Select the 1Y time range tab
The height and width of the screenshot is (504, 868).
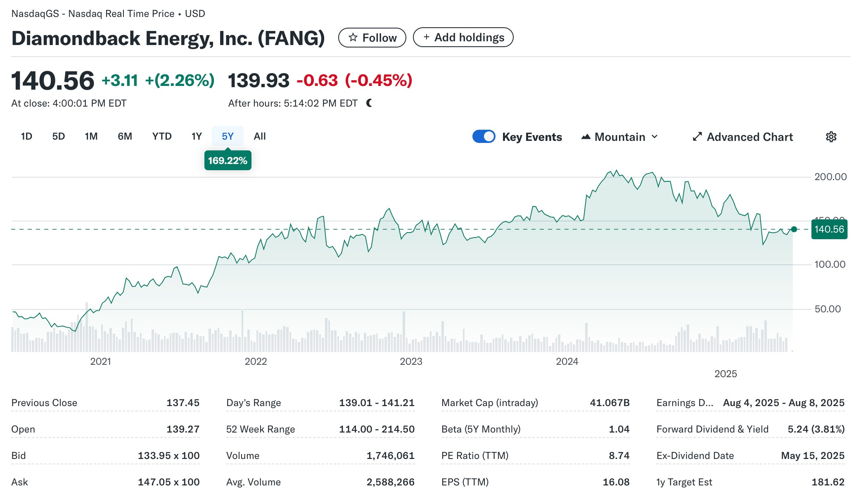click(x=197, y=136)
